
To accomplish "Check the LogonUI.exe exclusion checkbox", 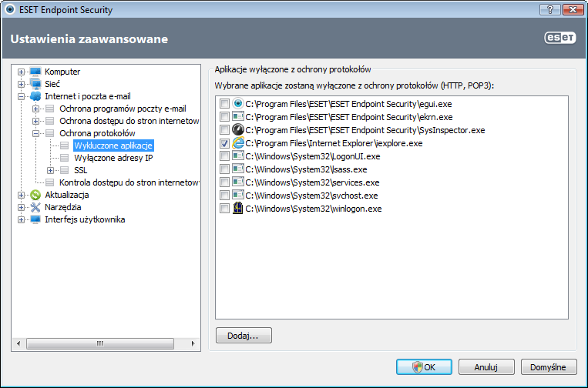I will click(224, 156).
